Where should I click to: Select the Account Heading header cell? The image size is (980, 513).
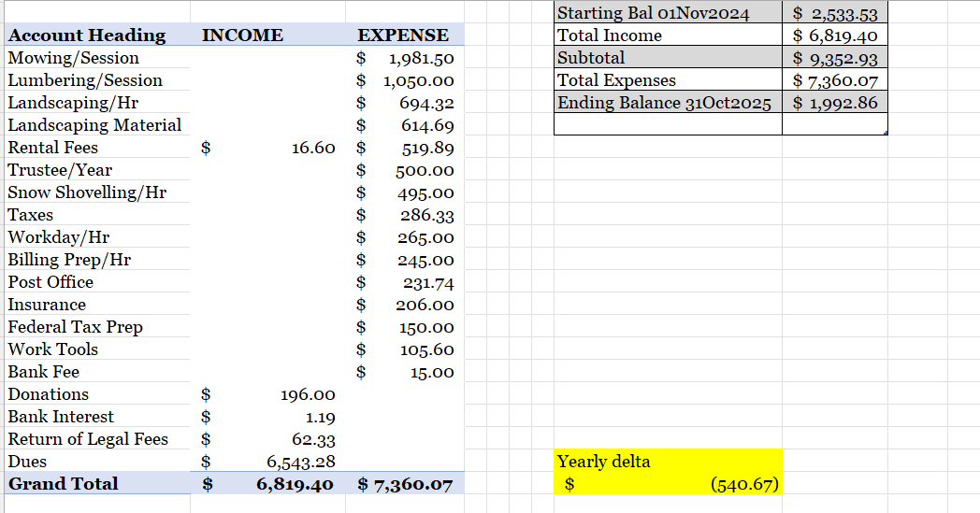87,36
